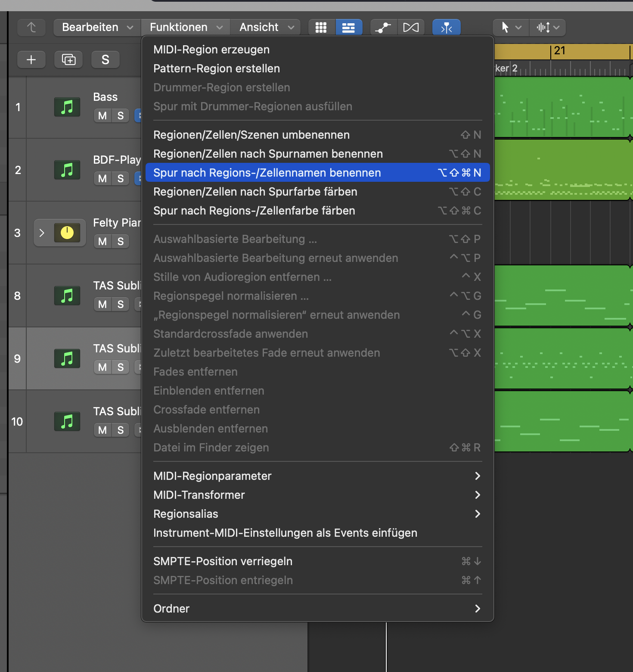Viewport: 633px width, 672px height.
Task: Click the Felty Piano yellow knob icon
Action: (67, 233)
